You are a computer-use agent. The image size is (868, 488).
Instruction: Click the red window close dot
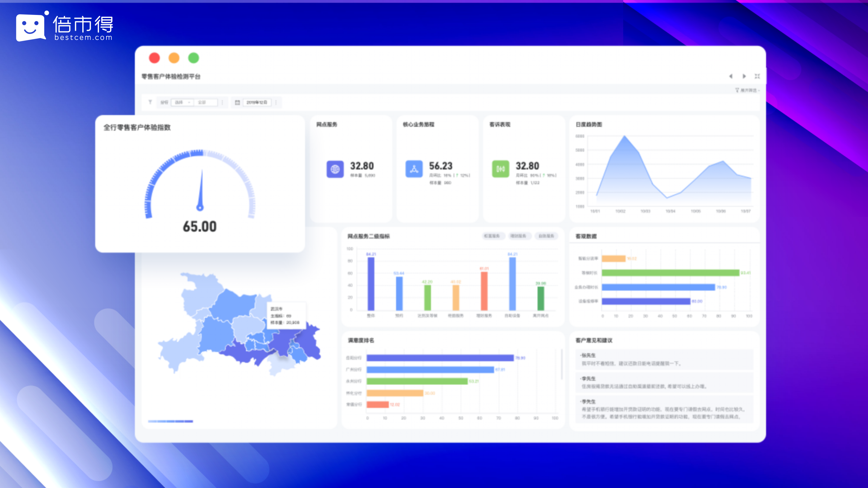154,58
